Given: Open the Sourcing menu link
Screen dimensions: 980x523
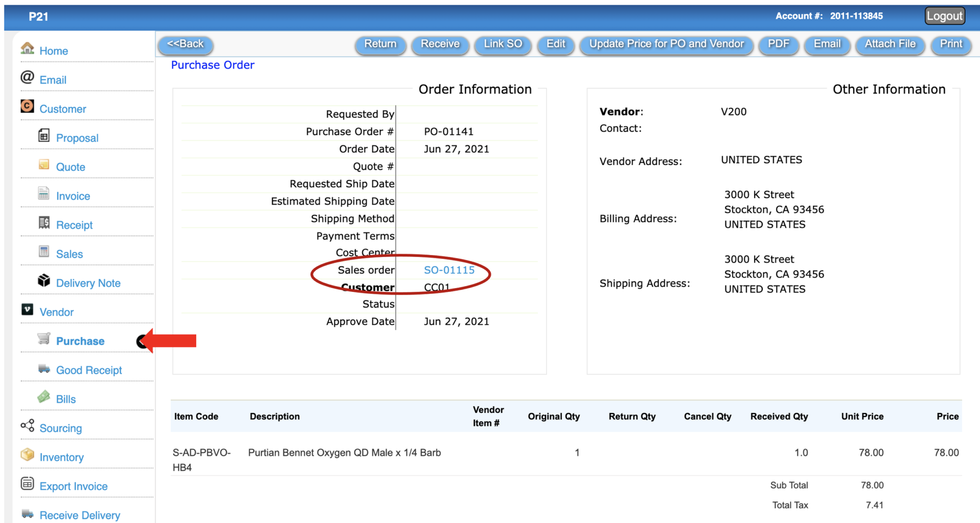Looking at the screenshot, I should (x=61, y=428).
